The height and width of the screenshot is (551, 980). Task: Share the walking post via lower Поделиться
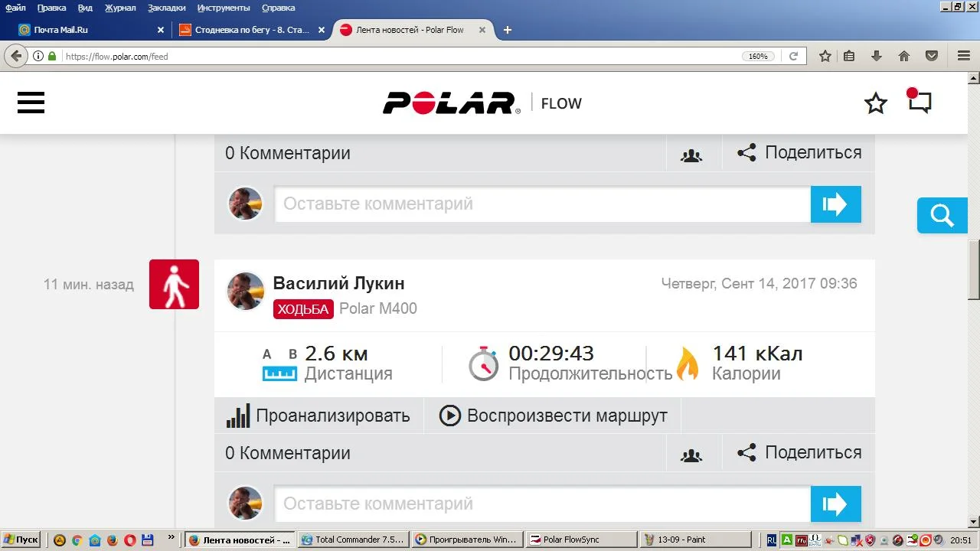[x=799, y=452]
